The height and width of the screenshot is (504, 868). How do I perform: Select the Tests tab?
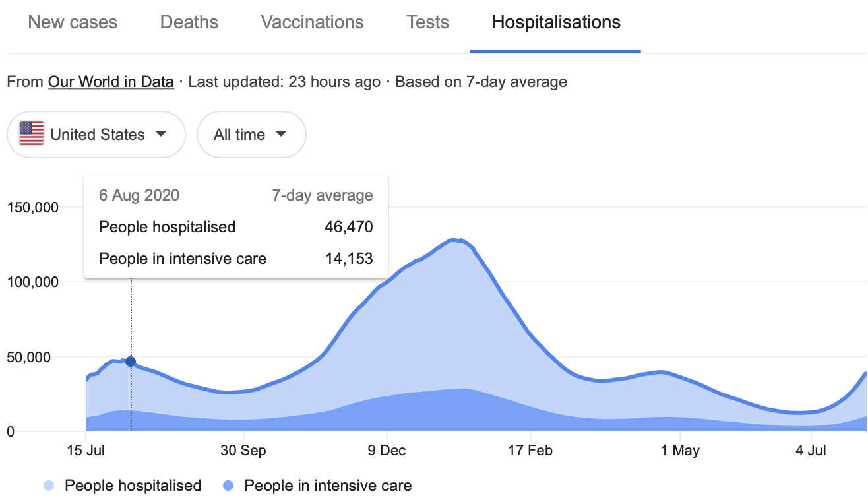[x=427, y=22]
